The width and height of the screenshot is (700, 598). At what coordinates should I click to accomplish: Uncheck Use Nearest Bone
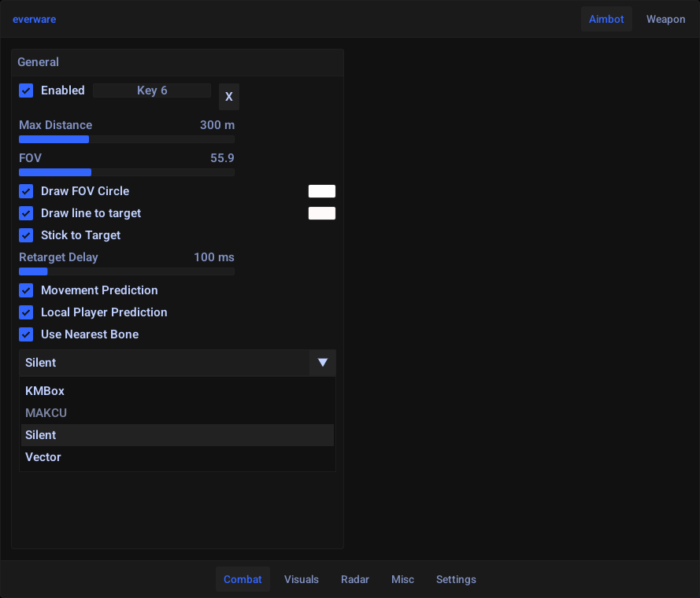pos(26,334)
